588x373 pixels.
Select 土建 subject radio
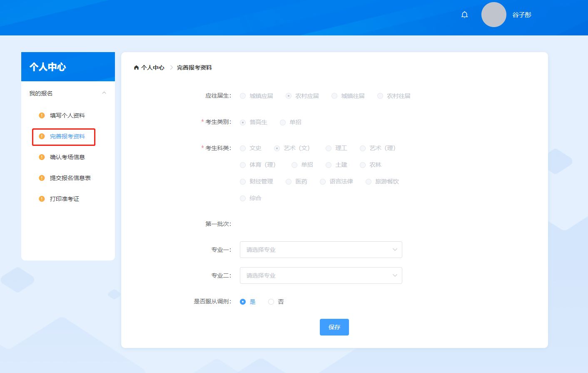[336, 165]
